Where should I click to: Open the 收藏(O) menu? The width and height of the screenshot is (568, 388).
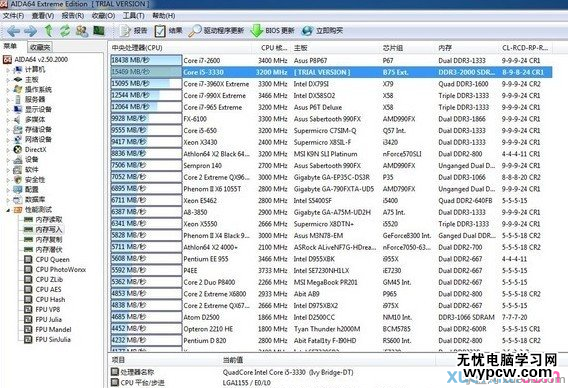103,16
